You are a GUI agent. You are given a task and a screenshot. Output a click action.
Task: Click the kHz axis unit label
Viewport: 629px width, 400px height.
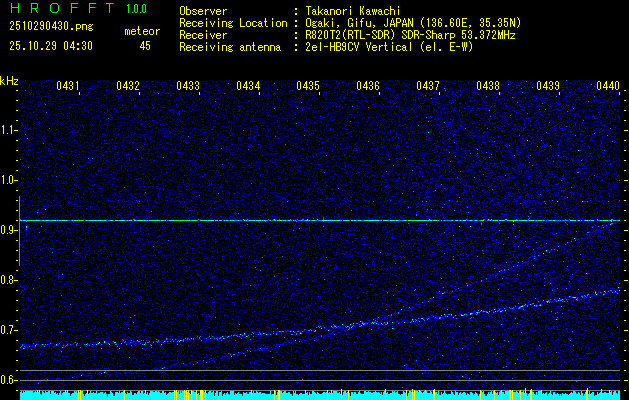click(x=9, y=81)
